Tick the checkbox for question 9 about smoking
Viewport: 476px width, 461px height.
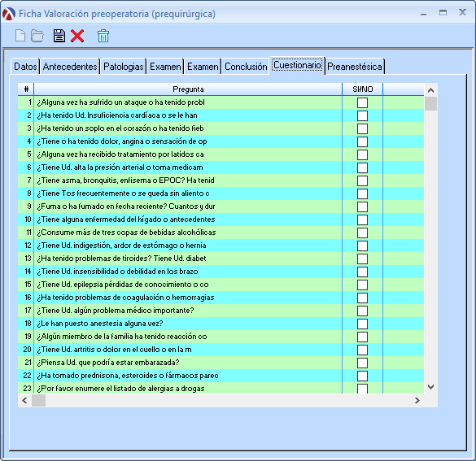(362, 207)
